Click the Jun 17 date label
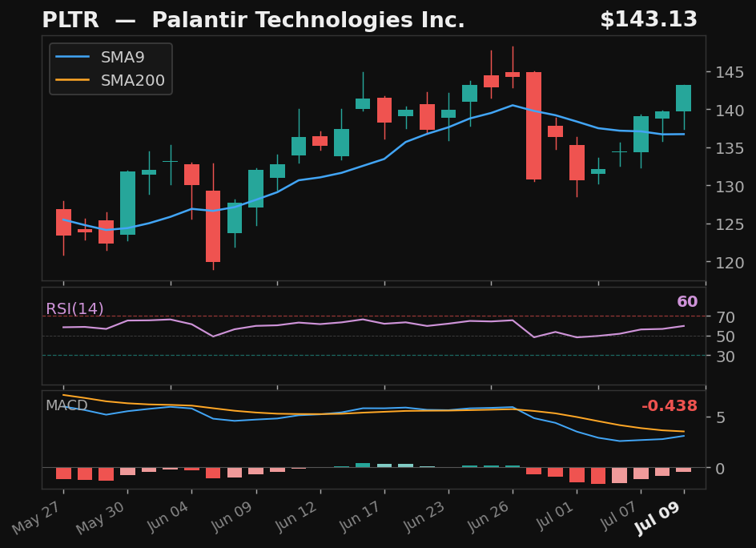Screen dimensions: 756x548 click(362, 516)
